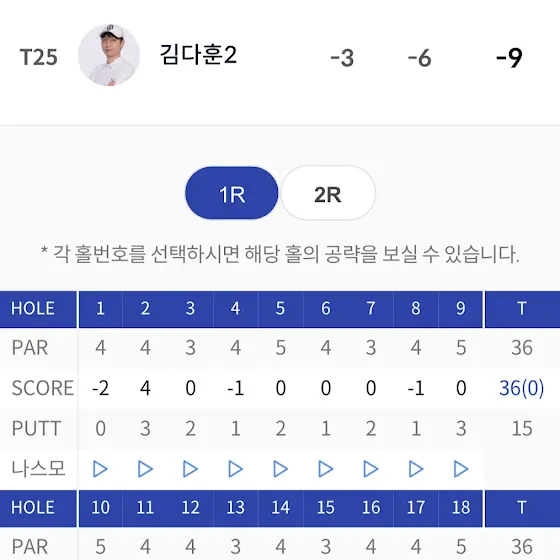Play the 나스모 video for hole 4
Viewport: 560px width, 560px height.
tap(236, 469)
